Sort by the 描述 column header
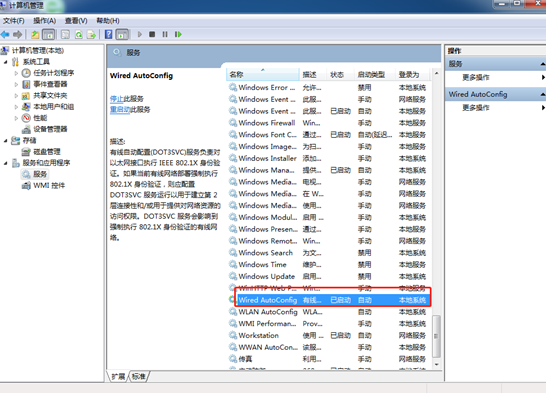The width and height of the screenshot is (546, 393). 313,74
